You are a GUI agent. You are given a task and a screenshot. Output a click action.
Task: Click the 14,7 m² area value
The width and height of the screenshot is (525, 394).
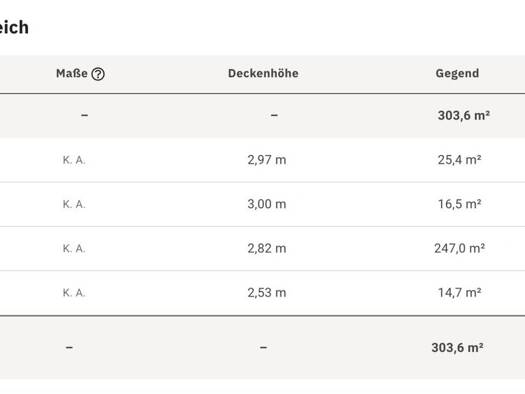[x=459, y=293]
